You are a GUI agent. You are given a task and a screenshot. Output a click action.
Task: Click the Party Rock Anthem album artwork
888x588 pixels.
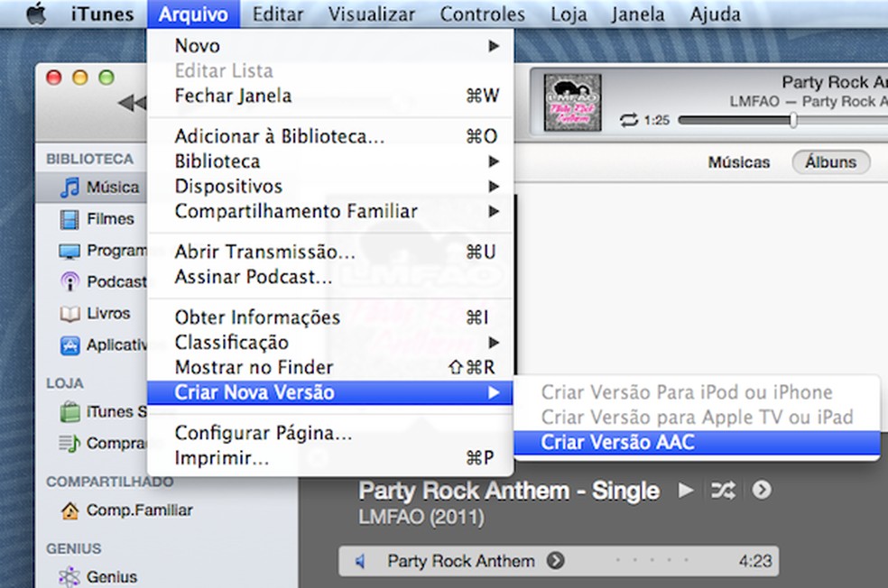click(x=572, y=102)
